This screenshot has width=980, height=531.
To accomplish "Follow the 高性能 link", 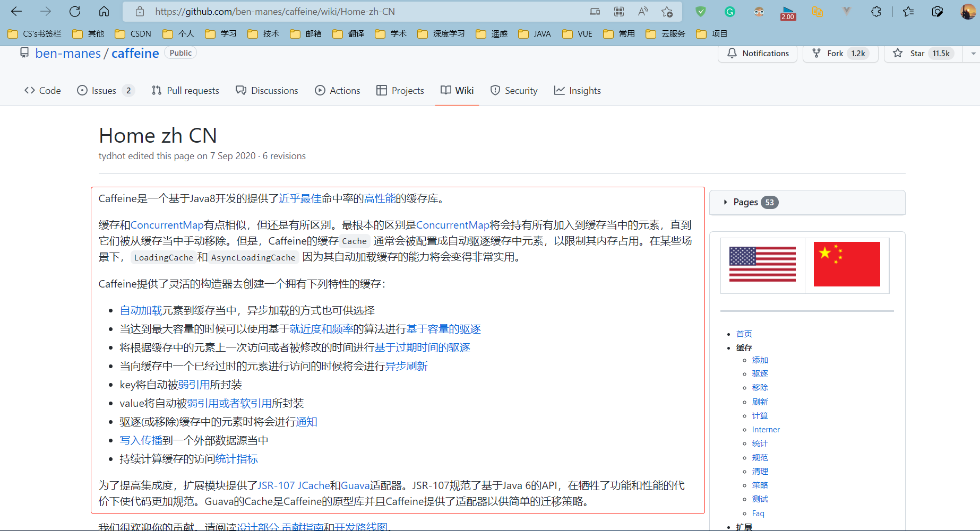I will 380,198.
